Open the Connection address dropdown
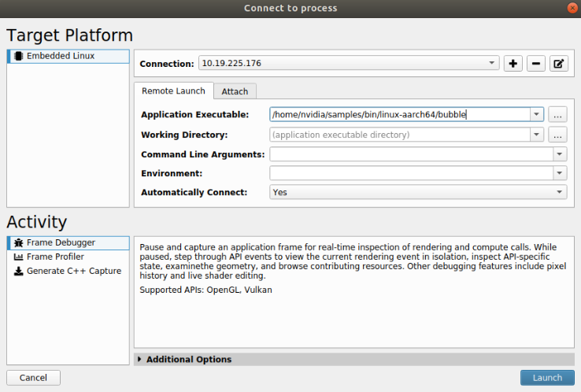The height and width of the screenshot is (392, 581). click(492, 63)
